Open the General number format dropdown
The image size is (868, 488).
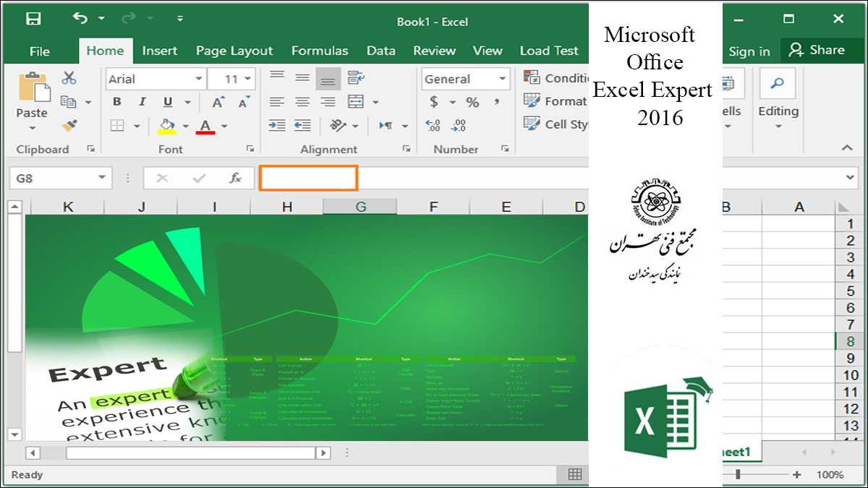click(503, 79)
